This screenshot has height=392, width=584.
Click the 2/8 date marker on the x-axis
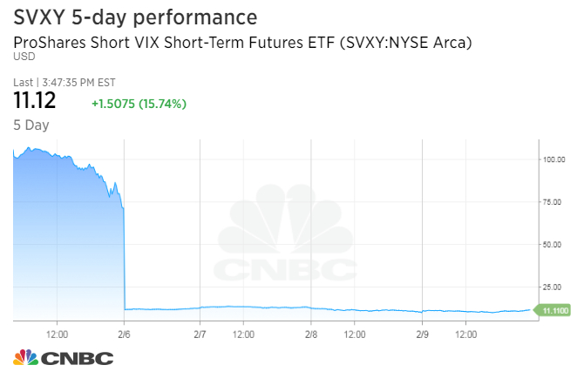tap(311, 333)
